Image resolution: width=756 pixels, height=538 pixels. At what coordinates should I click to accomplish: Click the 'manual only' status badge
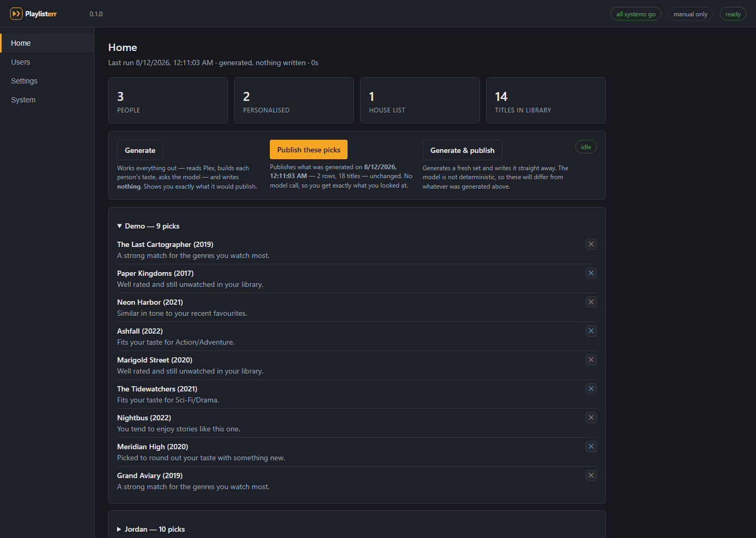(690, 14)
